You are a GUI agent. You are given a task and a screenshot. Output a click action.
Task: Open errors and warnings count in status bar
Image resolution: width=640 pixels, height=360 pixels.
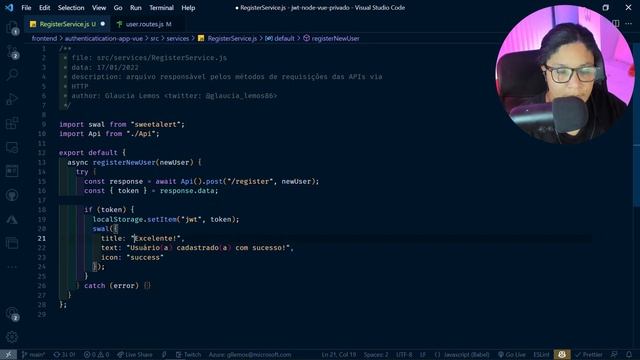[96, 355]
